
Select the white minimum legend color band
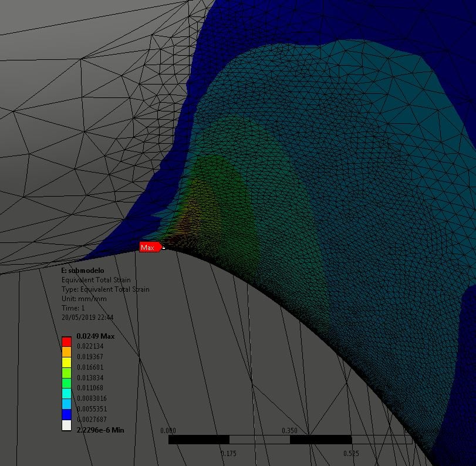coord(66,426)
